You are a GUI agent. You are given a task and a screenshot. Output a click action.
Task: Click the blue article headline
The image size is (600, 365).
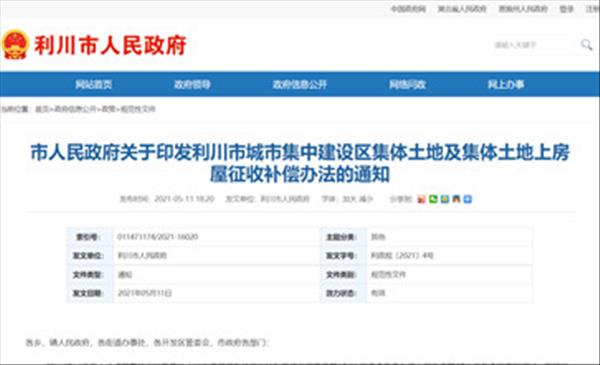click(x=300, y=163)
